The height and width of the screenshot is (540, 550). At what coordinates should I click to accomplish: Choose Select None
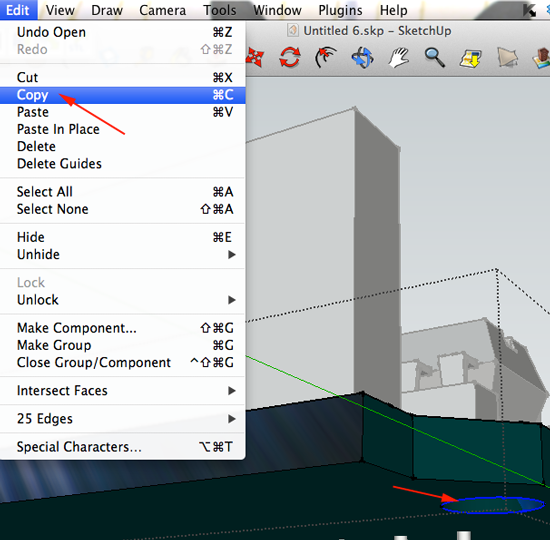(x=122, y=209)
